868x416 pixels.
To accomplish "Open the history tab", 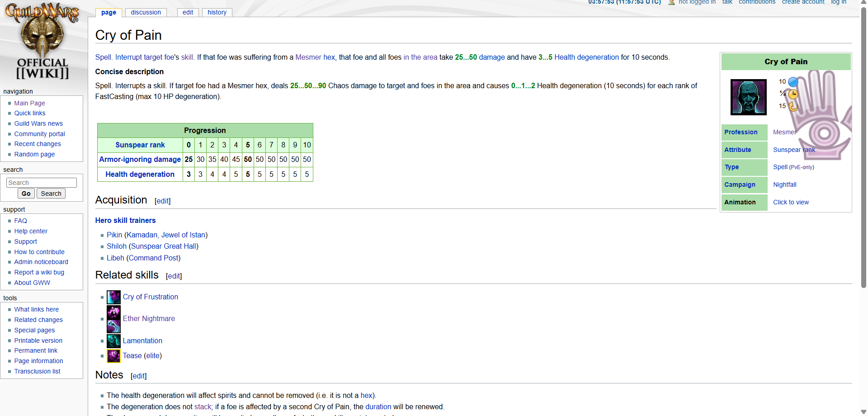I will tap(217, 12).
